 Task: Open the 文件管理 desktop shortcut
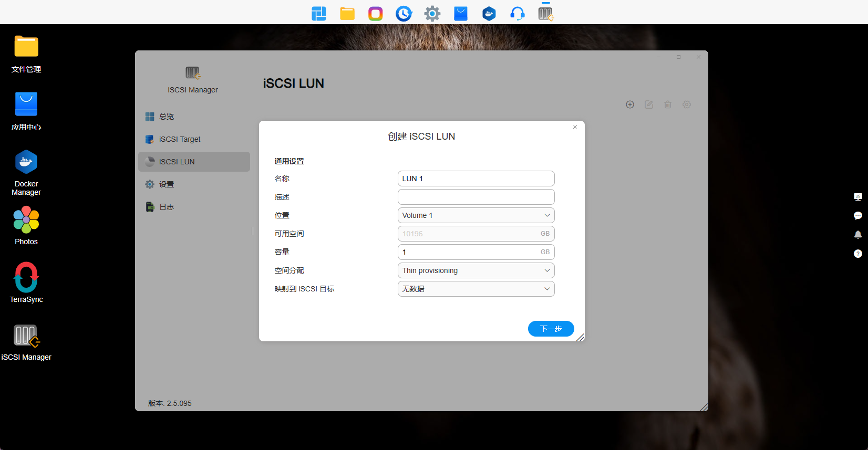26,54
